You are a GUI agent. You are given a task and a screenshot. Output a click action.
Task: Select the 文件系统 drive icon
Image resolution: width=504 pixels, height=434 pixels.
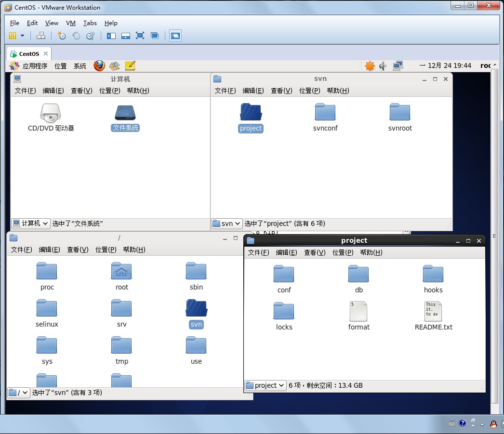[125, 118]
